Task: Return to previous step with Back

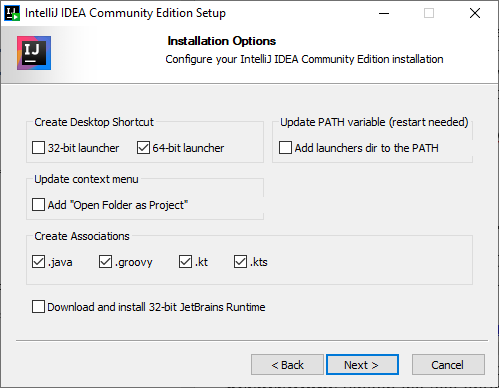Action: (x=287, y=365)
